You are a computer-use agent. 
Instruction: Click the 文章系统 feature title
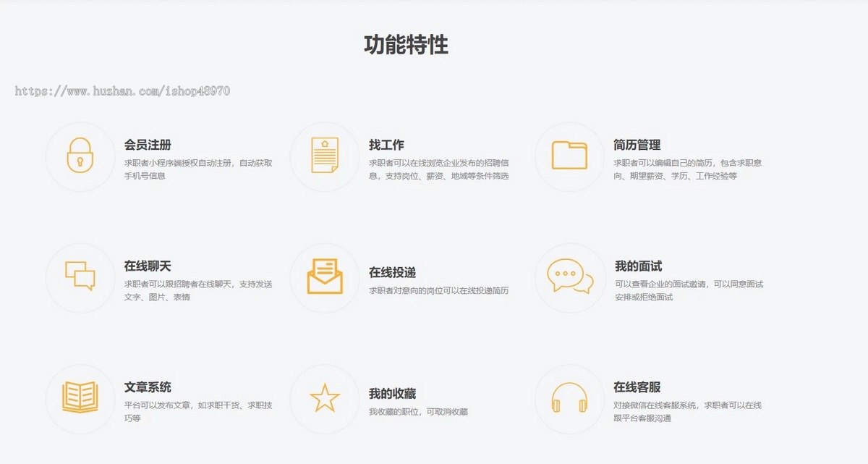(148, 387)
